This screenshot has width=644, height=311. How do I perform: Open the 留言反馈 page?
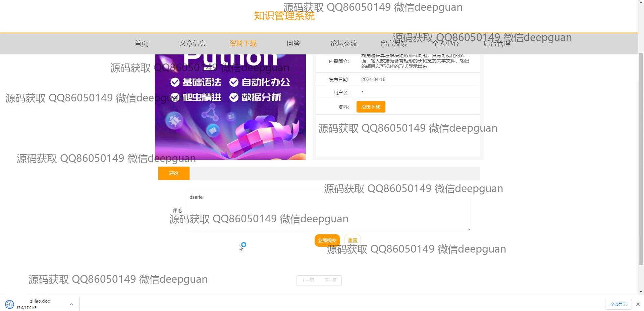pos(394,43)
